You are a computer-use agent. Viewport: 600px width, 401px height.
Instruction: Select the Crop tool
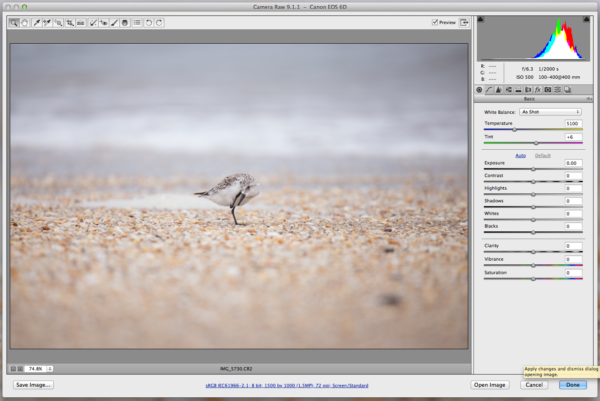(70, 22)
